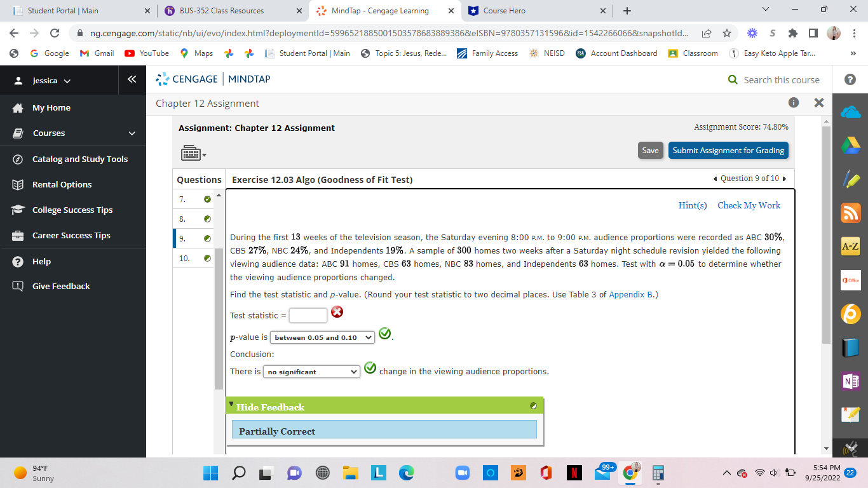Open the keyboard shortcuts icon

[193, 153]
